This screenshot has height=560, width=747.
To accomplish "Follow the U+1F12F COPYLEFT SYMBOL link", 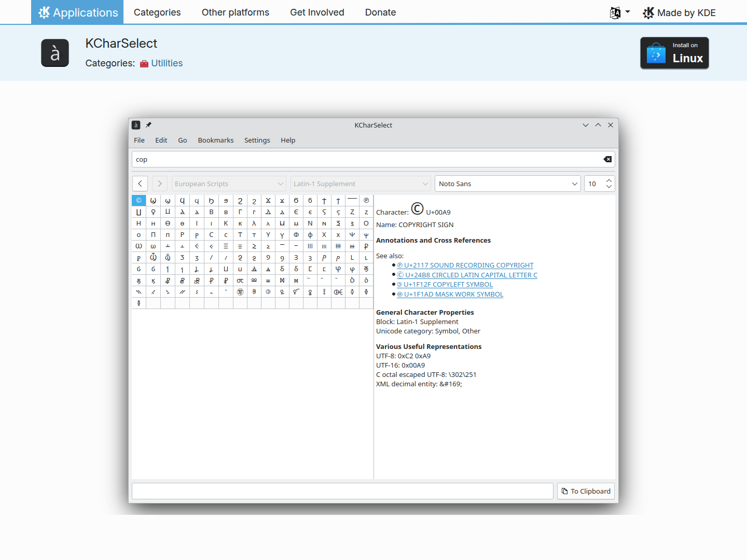I will point(445,285).
